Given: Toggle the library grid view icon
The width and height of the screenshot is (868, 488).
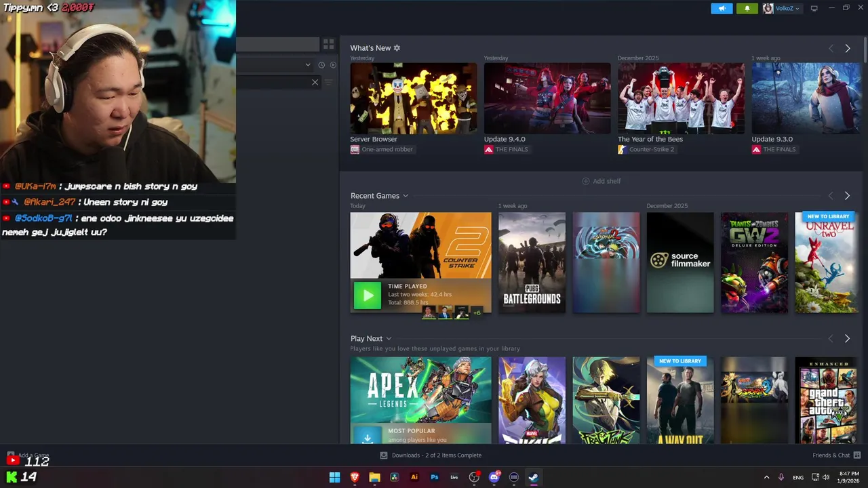Looking at the screenshot, I should (328, 44).
